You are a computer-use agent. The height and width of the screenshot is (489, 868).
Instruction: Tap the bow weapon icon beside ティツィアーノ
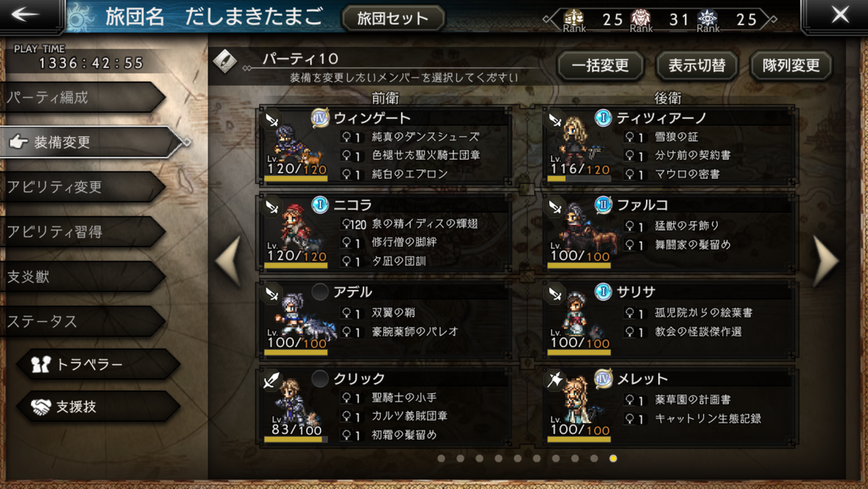tap(556, 119)
